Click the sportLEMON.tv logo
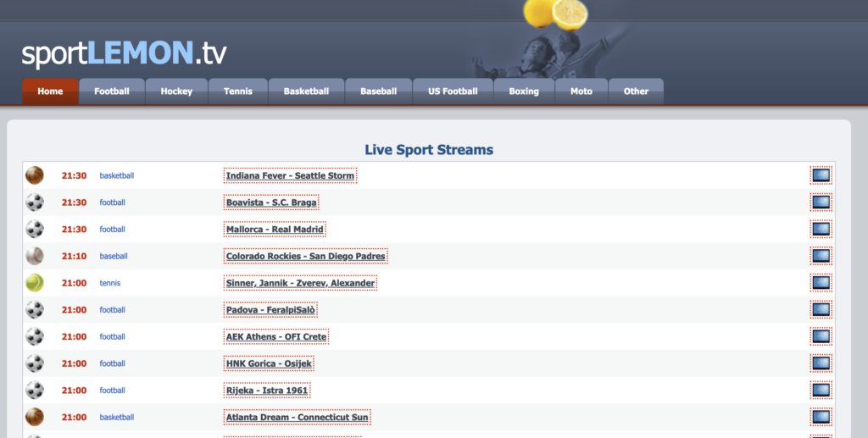 pyautogui.click(x=124, y=53)
